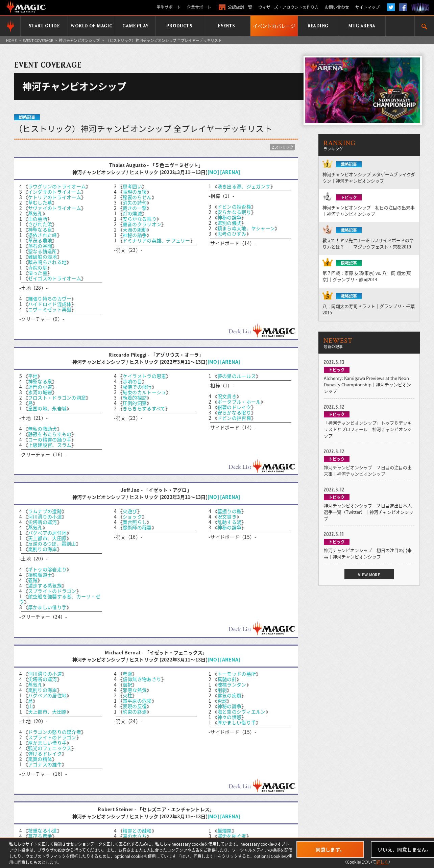Open the EVENTS menu
Image resolution: width=434 pixels, height=868 pixels.
tap(226, 26)
